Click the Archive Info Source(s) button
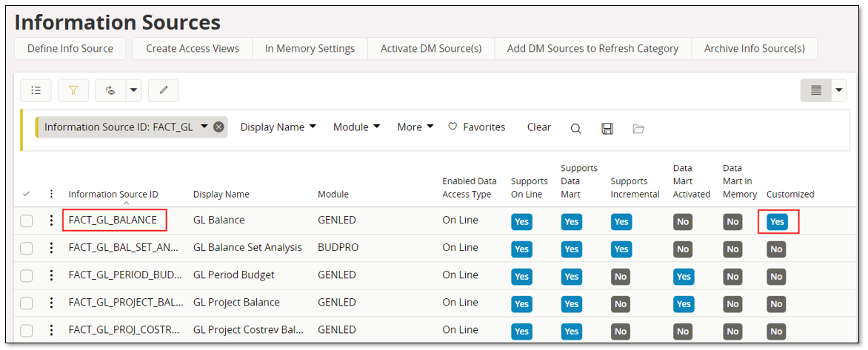868x350 pixels. pos(754,49)
